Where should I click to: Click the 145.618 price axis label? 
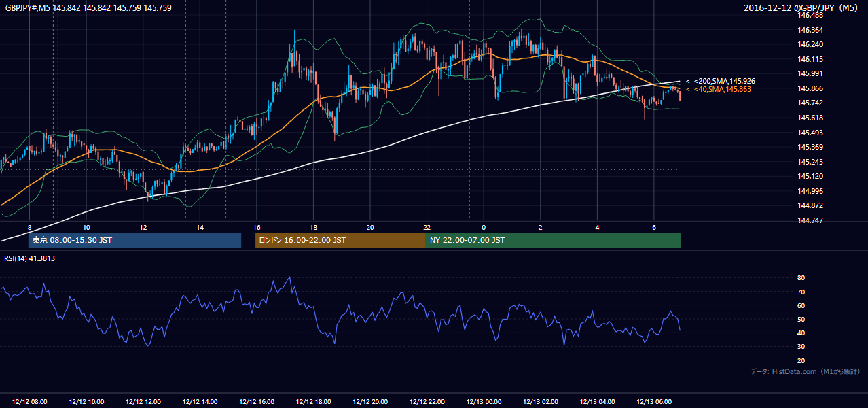click(x=810, y=118)
